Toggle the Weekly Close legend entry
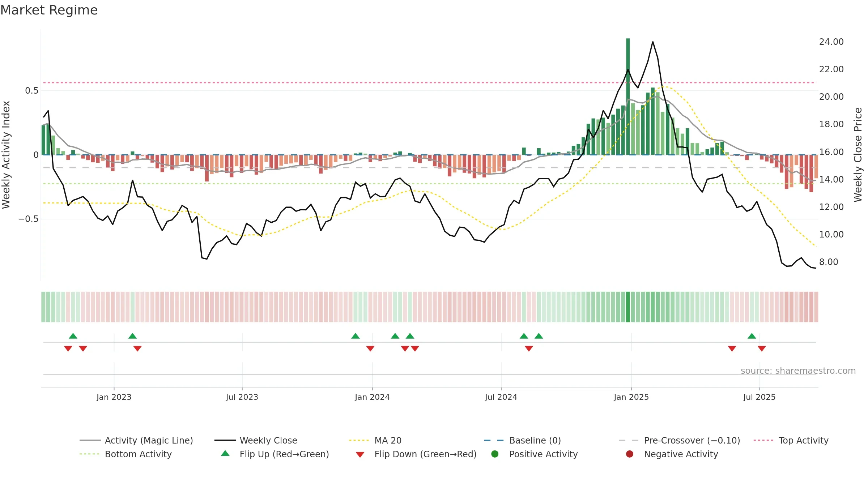 coord(256,440)
